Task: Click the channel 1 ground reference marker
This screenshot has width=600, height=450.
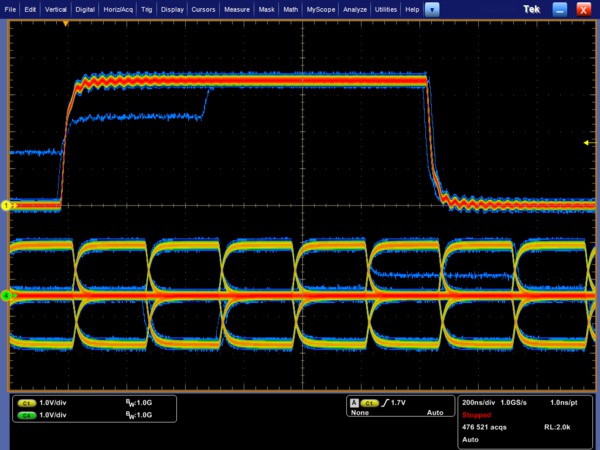Action: point(5,205)
